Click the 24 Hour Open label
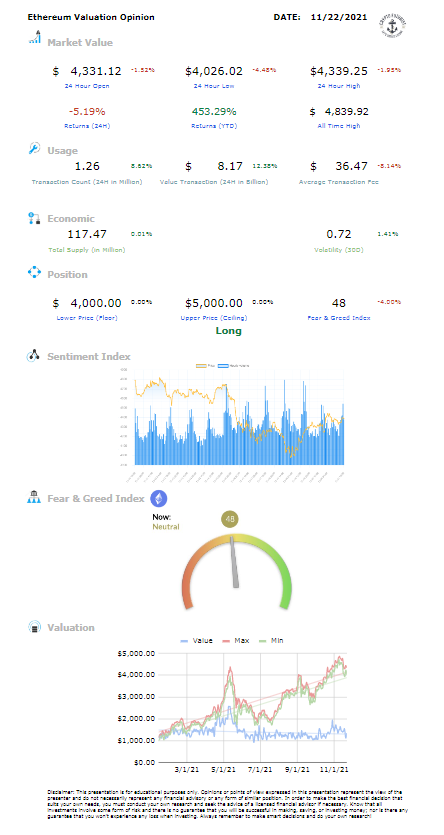 point(89,86)
